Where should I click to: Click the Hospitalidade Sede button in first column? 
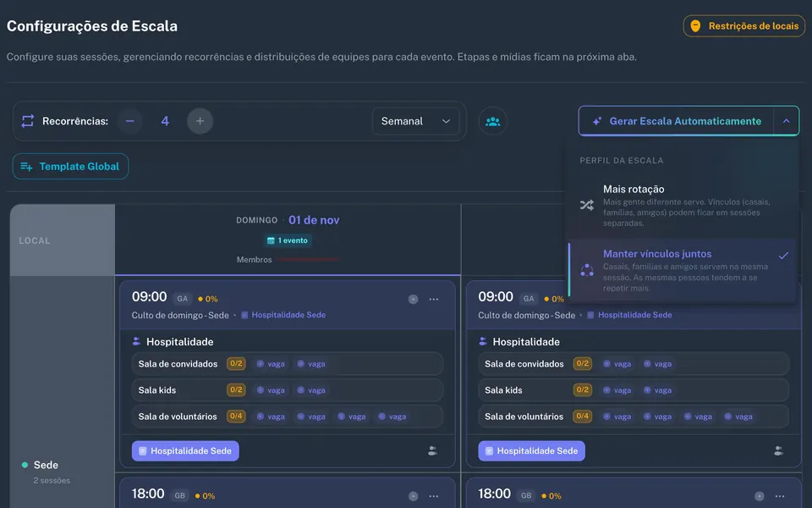185,451
